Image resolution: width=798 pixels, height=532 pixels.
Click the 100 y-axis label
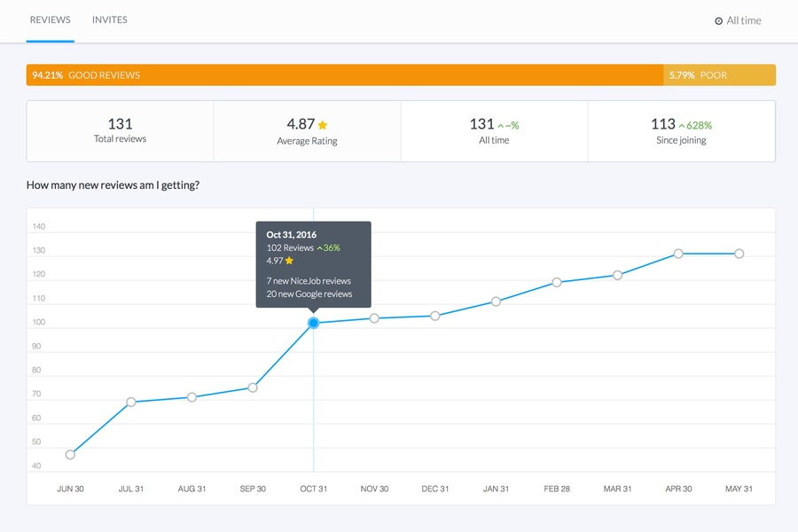[39, 322]
